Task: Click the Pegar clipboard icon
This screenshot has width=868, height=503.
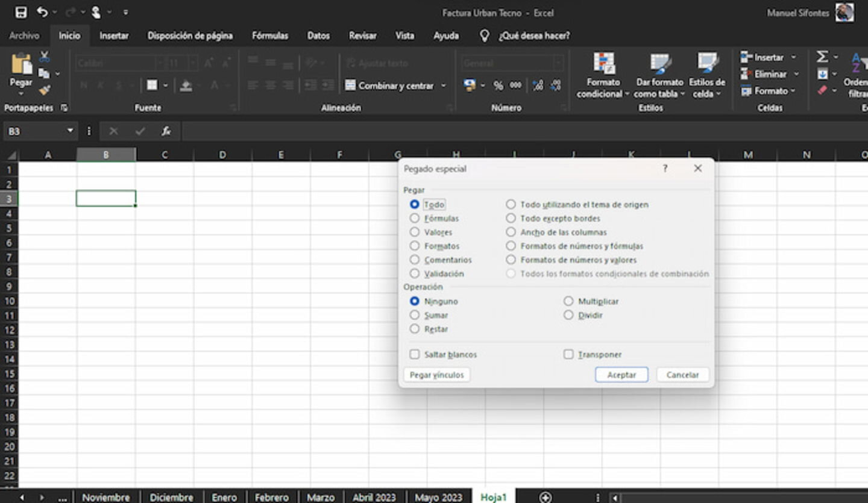Action: (x=21, y=63)
